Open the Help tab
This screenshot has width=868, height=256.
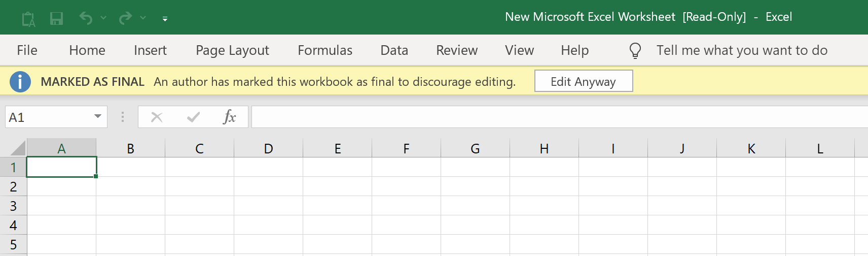575,50
